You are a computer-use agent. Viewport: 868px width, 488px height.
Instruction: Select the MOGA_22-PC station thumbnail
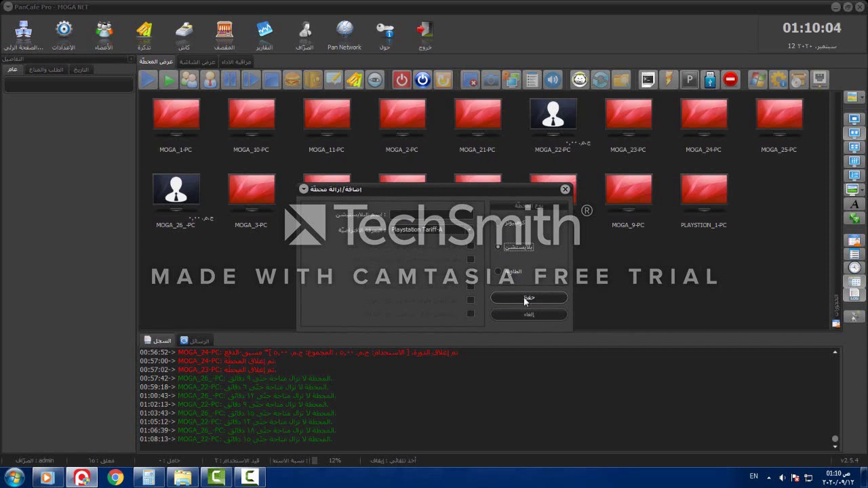point(553,126)
